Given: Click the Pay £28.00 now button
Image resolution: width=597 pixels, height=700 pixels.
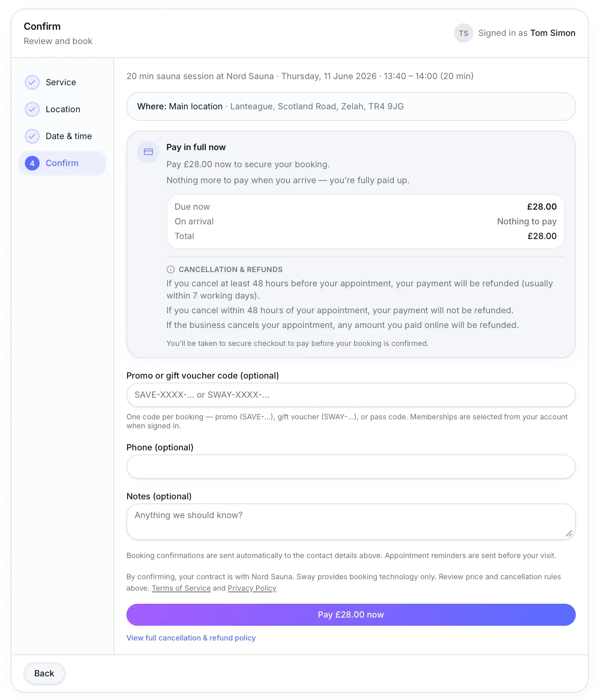Looking at the screenshot, I should coord(351,615).
